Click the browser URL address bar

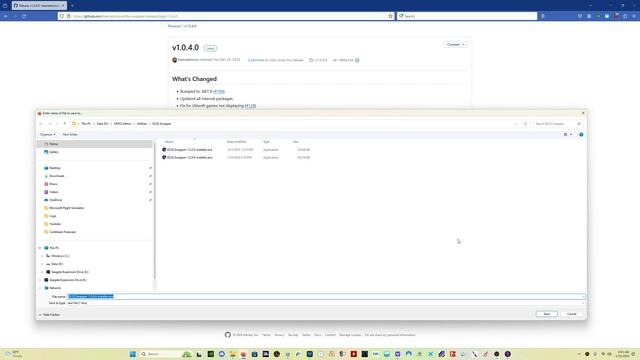pyautogui.click(x=227, y=16)
